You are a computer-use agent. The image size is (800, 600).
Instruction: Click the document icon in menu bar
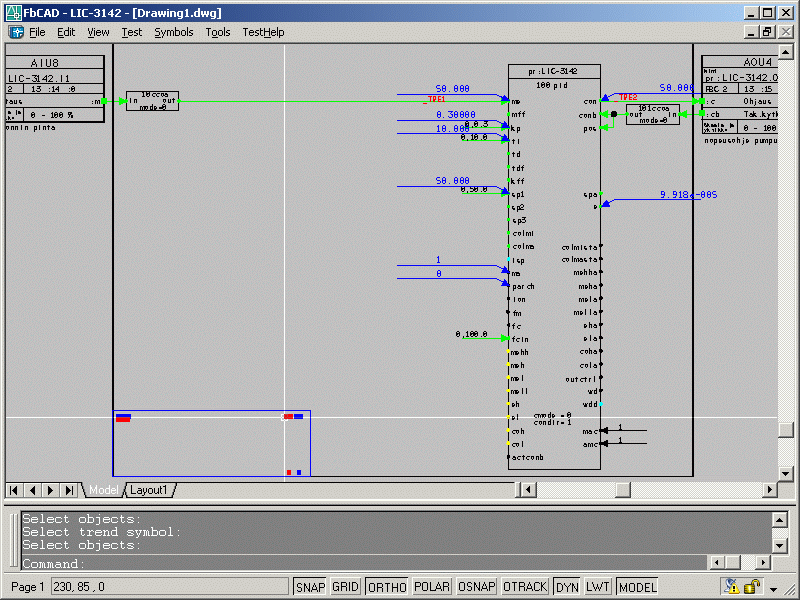click(x=16, y=32)
